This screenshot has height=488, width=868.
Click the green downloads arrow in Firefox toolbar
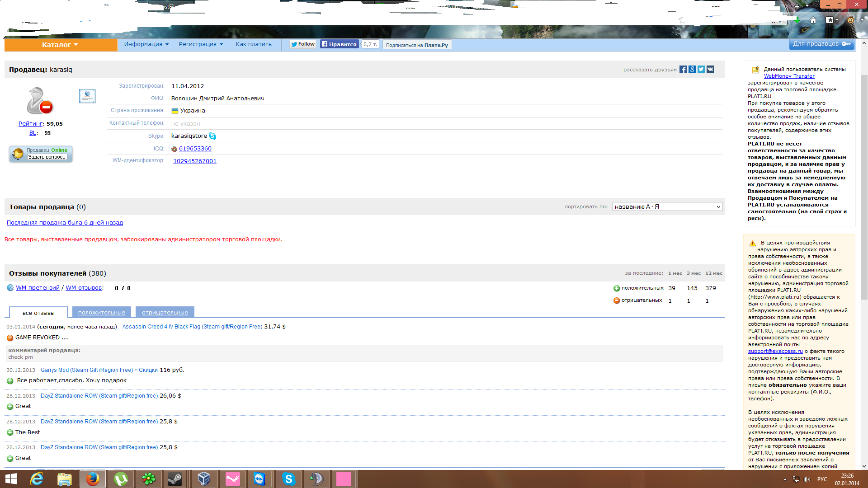(797, 20)
